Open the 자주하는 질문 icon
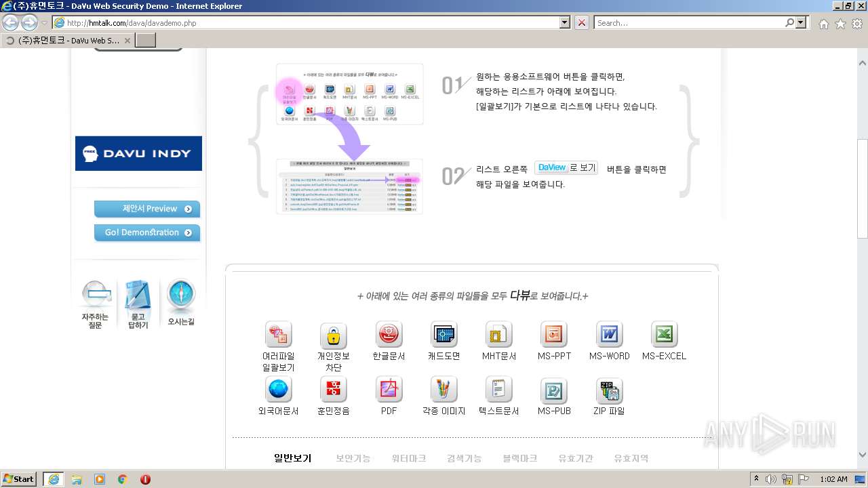This screenshot has width=868, height=488. (96, 305)
